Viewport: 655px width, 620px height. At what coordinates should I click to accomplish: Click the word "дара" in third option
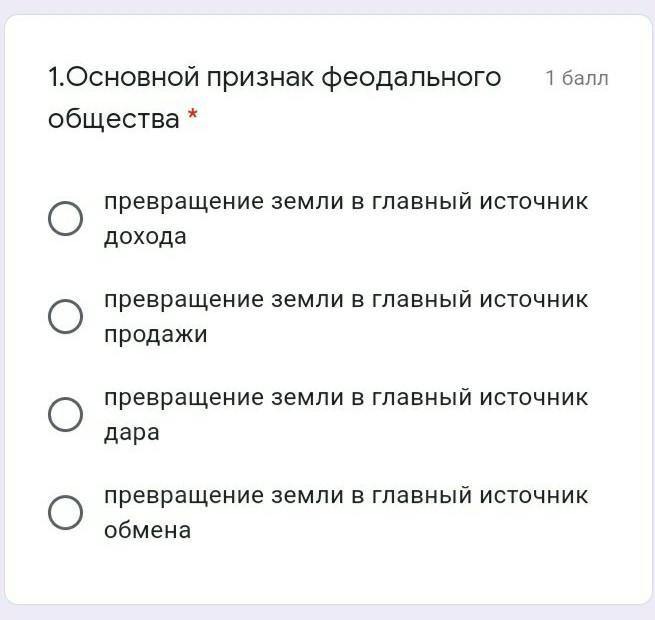click(x=132, y=432)
